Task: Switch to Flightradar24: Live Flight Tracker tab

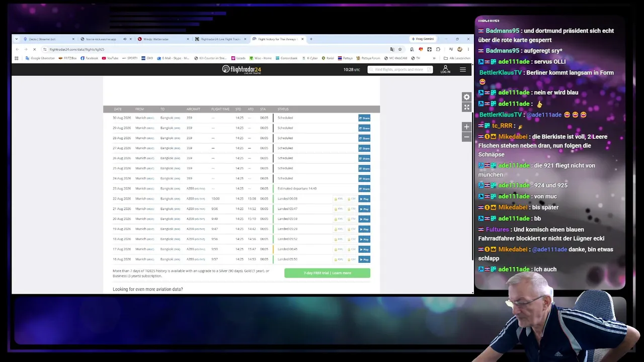Action: pos(221,39)
